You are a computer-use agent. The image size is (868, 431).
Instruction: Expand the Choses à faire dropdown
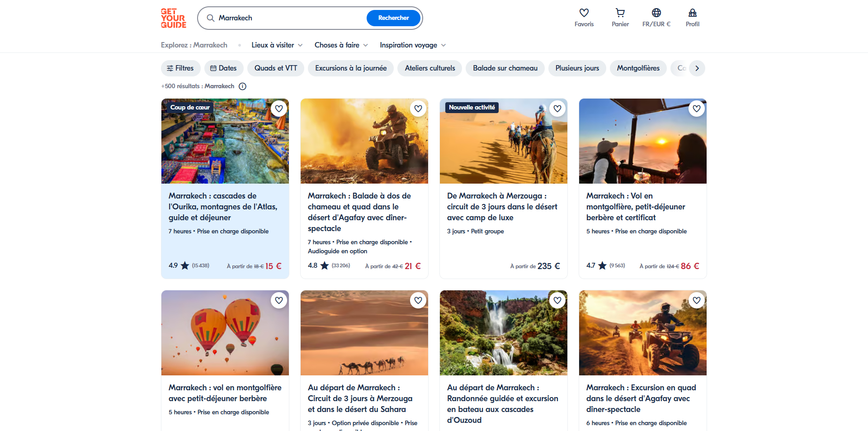pos(341,45)
